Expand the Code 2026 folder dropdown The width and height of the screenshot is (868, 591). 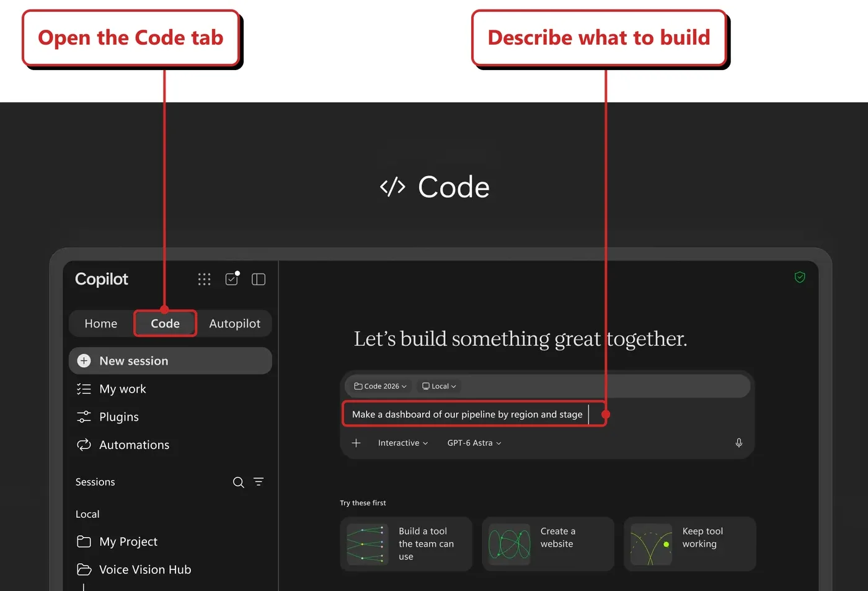tap(380, 386)
